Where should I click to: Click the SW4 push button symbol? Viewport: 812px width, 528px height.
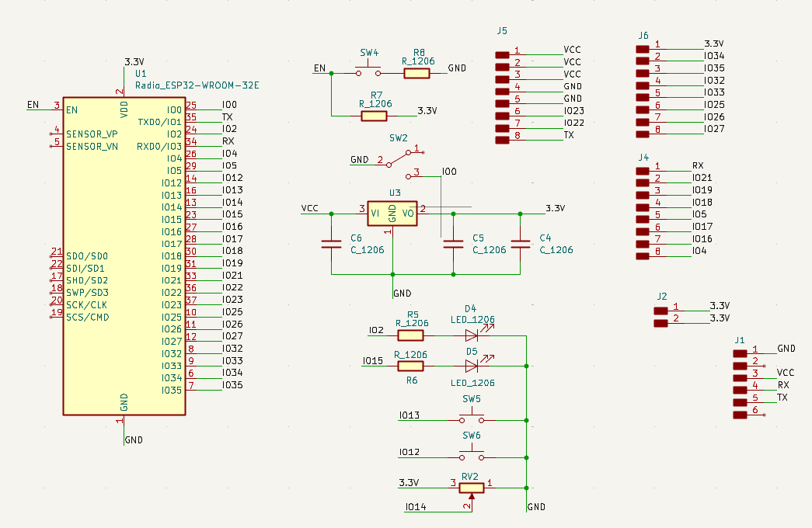tap(368, 70)
